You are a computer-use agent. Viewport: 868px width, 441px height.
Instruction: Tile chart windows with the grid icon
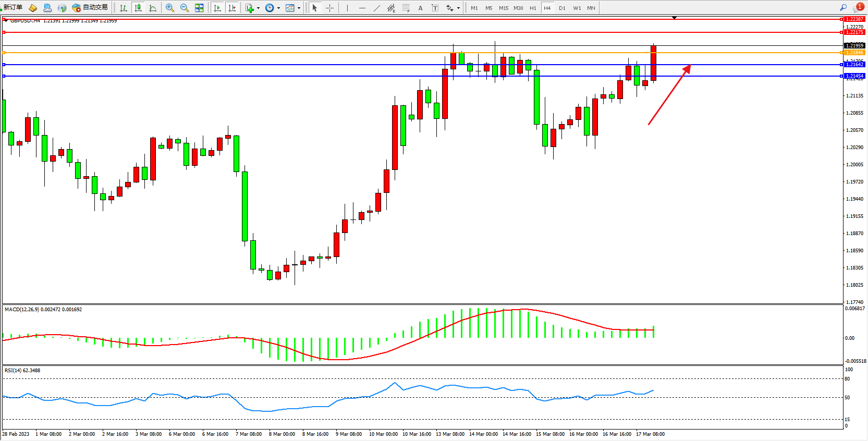point(199,8)
